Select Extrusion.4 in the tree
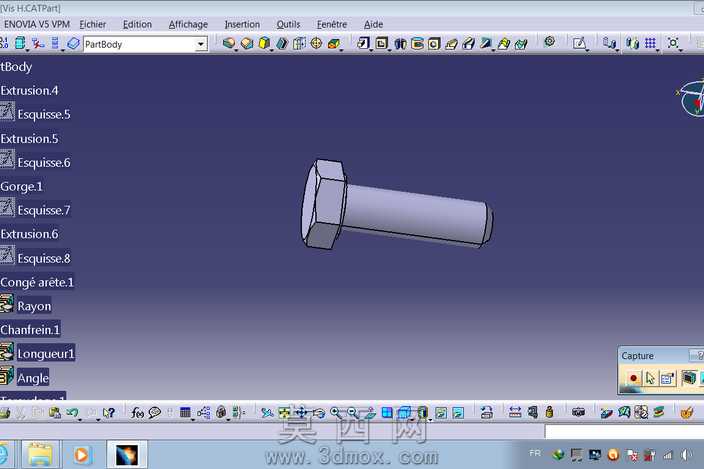 point(29,91)
